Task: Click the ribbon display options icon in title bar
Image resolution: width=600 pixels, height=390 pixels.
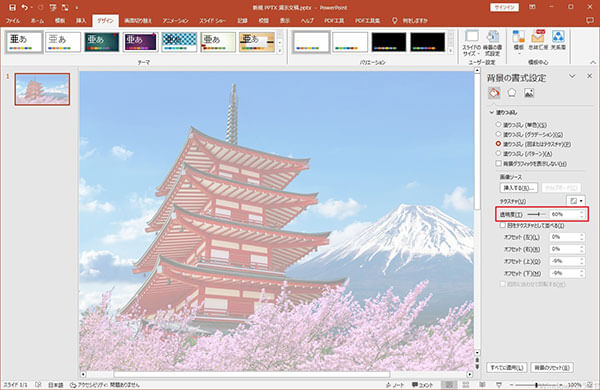Action: pyautogui.click(x=532, y=7)
